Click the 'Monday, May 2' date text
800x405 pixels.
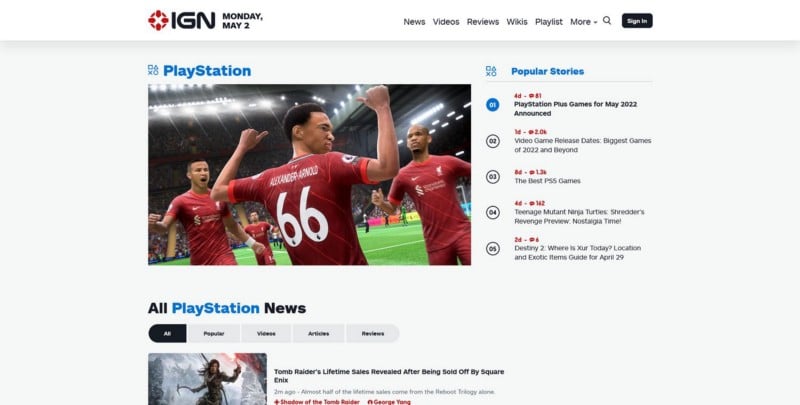(242, 21)
